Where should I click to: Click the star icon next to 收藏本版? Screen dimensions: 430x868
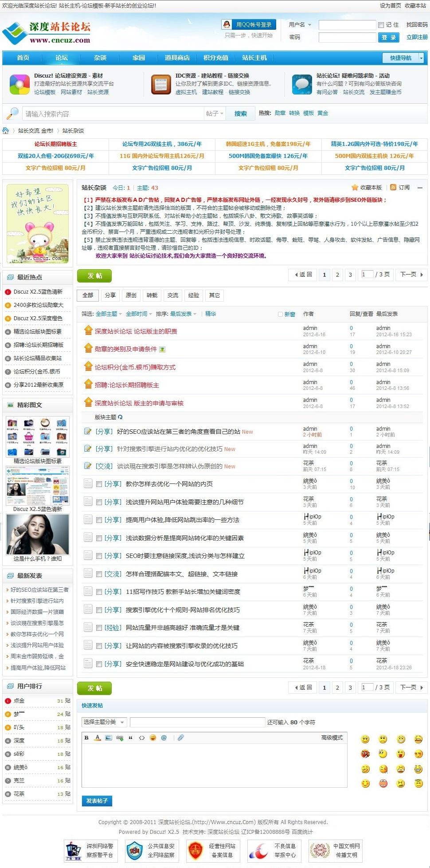pyautogui.click(x=355, y=188)
